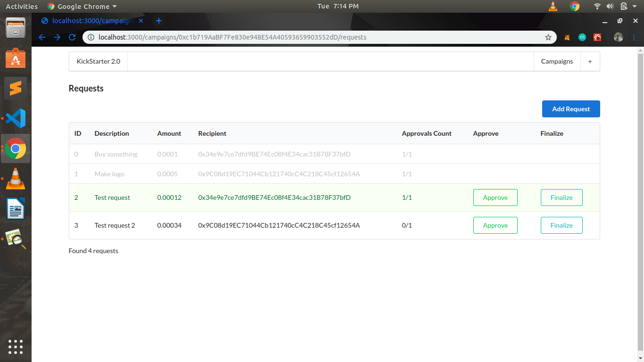This screenshot has width=644, height=362.
Task: Reload the current page
Action: [x=72, y=37]
